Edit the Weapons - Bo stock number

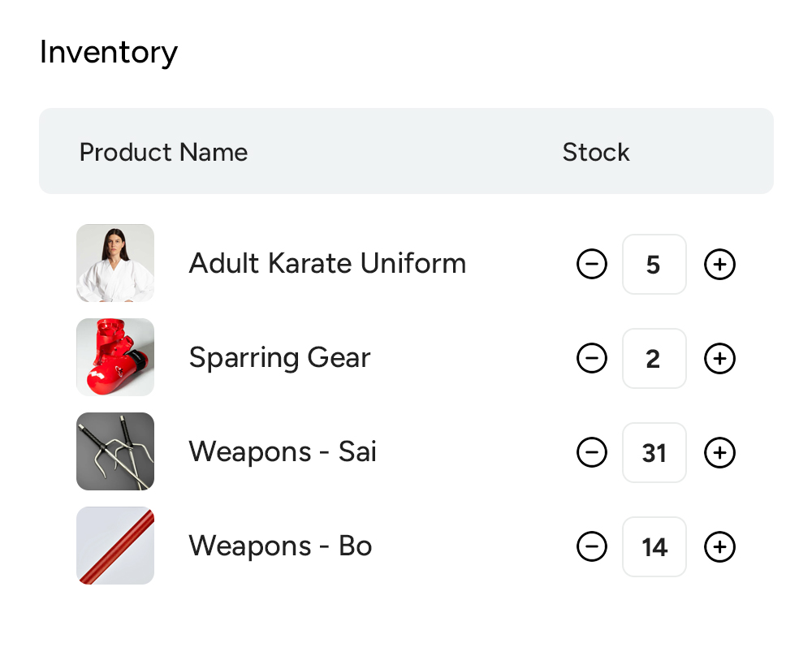pyautogui.click(x=654, y=546)
